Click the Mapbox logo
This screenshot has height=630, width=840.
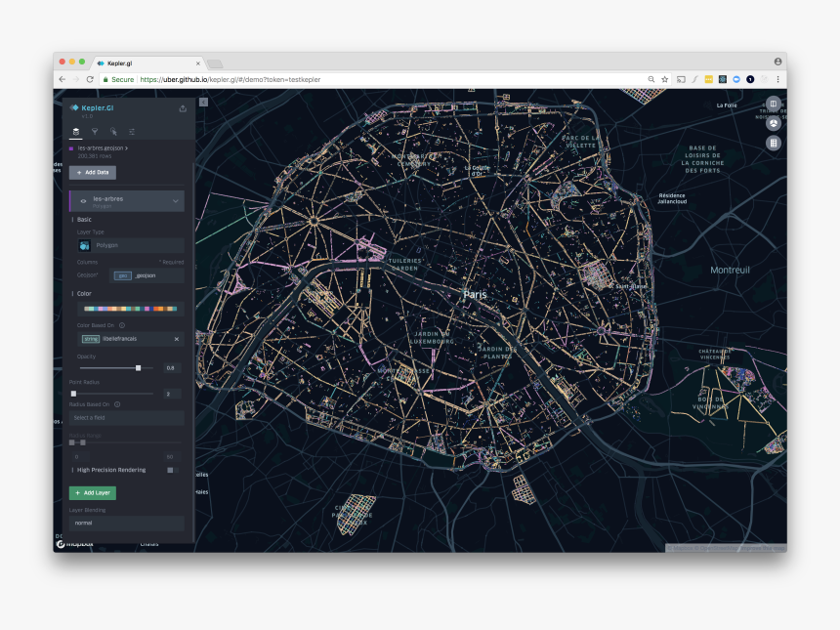click(x=75, y=544)
